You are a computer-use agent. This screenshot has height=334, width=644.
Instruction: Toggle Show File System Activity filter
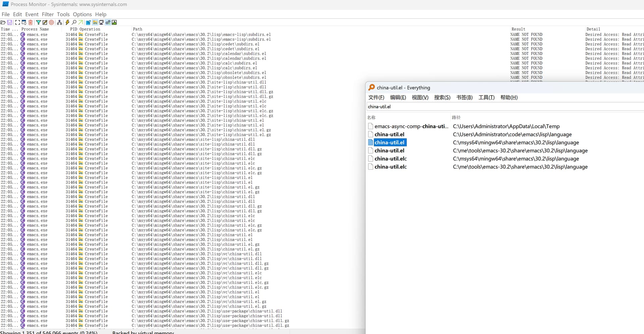click(95, 22)
